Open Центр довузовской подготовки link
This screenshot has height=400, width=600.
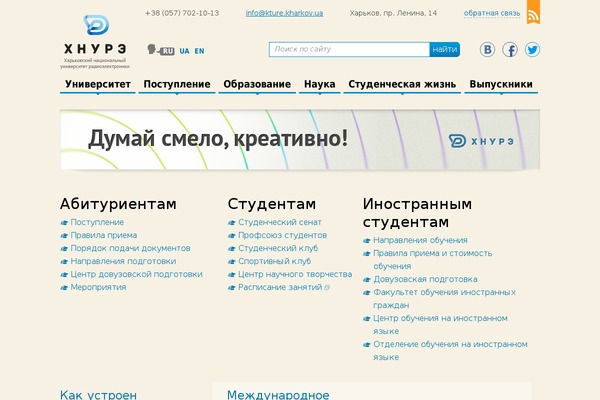tap(137, 274)
